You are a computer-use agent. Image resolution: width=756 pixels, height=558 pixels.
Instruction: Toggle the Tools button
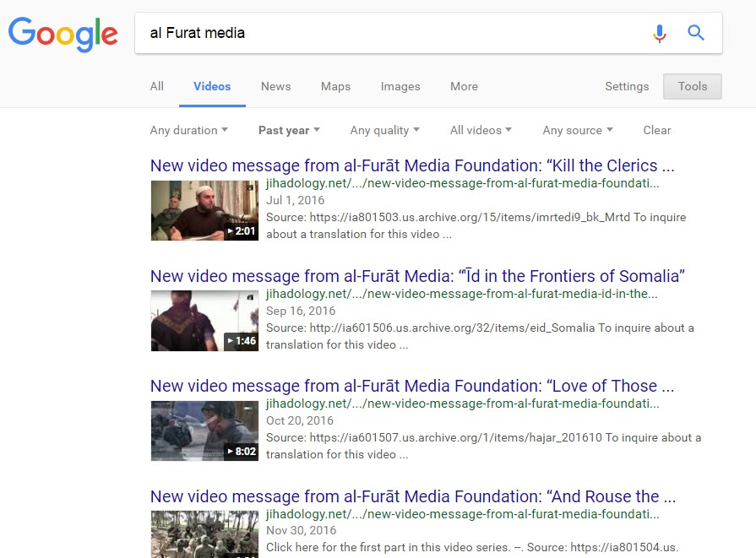693,86
